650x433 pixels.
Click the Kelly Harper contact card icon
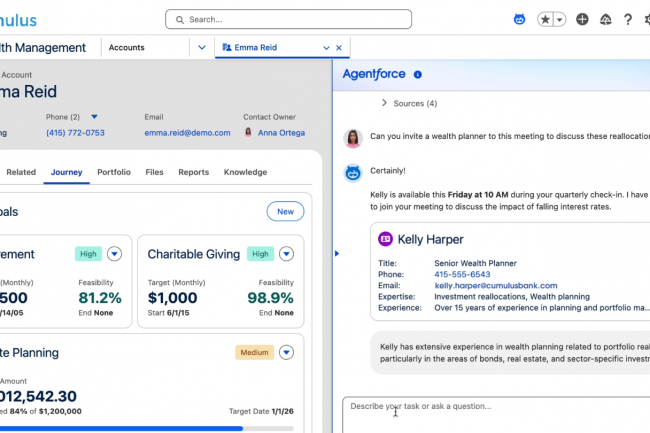(x=385, y=239)
